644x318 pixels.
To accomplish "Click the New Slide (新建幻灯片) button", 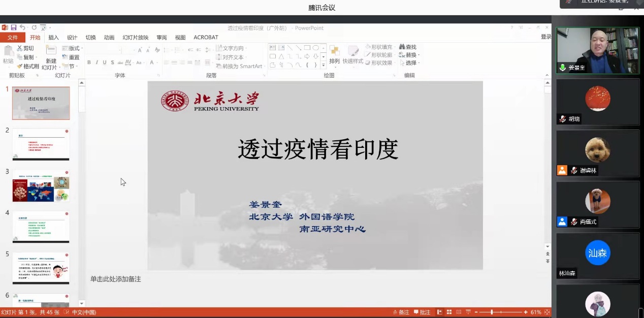I will (51, 56).
